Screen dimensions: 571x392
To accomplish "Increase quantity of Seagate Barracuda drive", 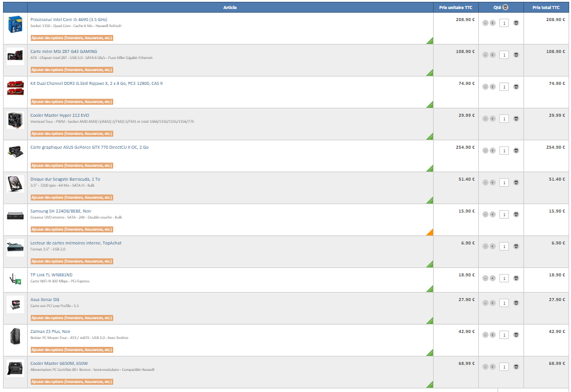I will pos(492,182).
